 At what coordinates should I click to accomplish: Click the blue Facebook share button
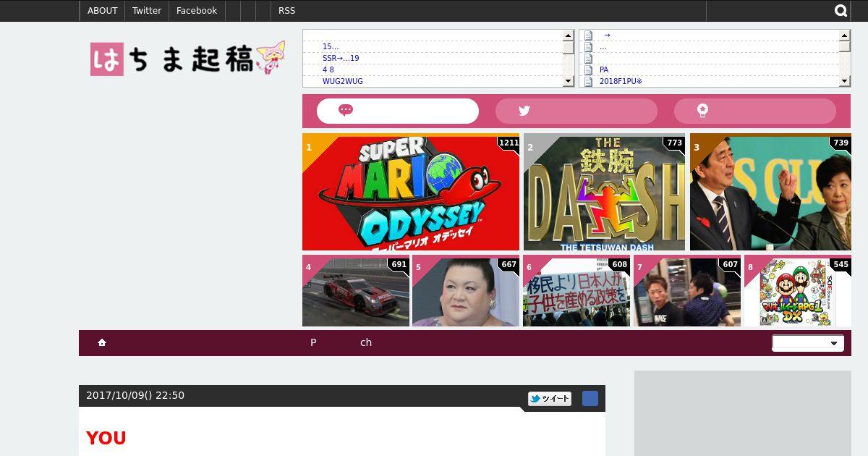pyautogui.click(x=590, y=399)
